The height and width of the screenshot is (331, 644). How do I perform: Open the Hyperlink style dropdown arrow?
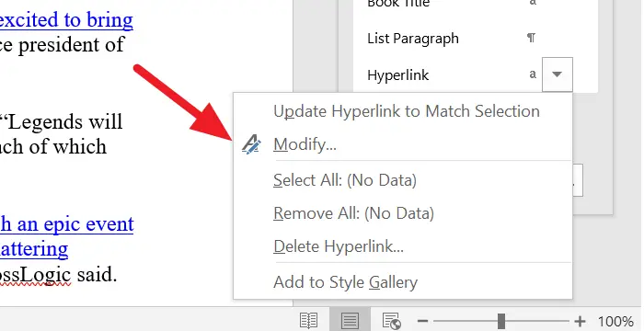pos(557,74)
